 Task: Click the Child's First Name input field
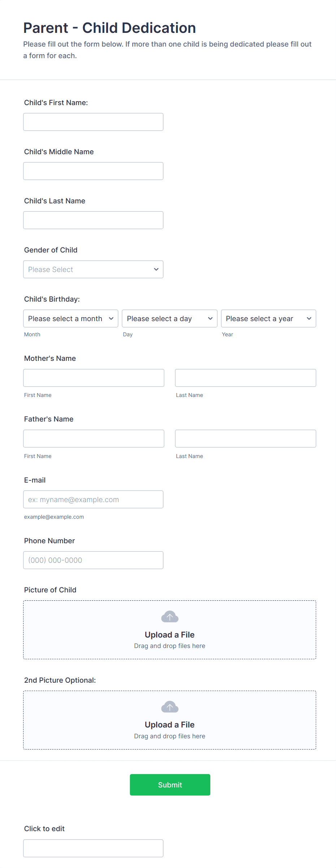coord(93,122)
